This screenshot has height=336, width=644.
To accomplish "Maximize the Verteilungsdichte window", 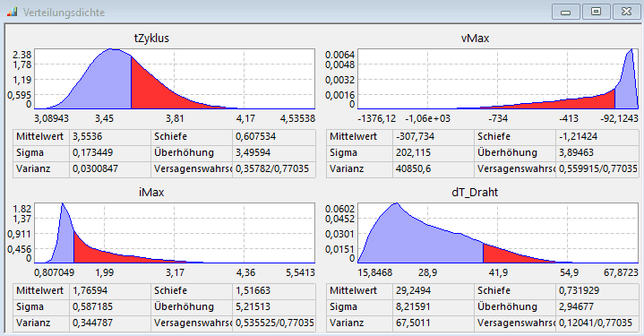I will pyautogui.click(x=596, y=12).
